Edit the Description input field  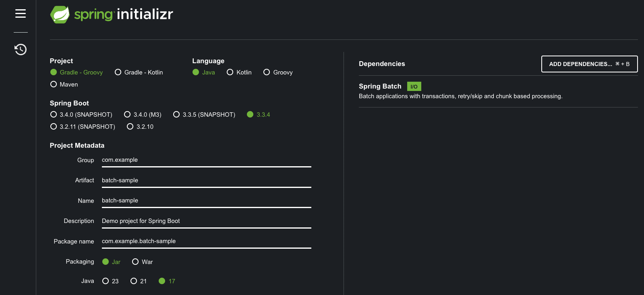pyautogui.click(x=207, y=221)
